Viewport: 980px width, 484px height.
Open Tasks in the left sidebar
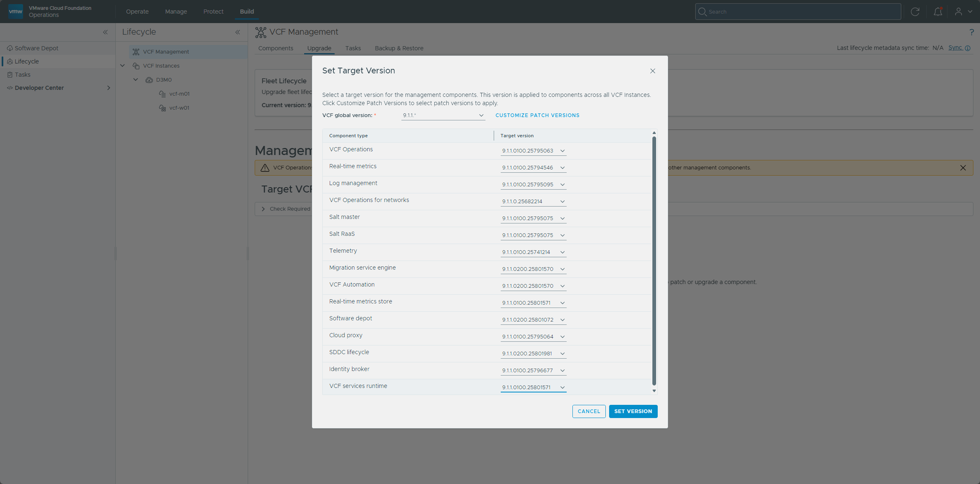[23, 75]
